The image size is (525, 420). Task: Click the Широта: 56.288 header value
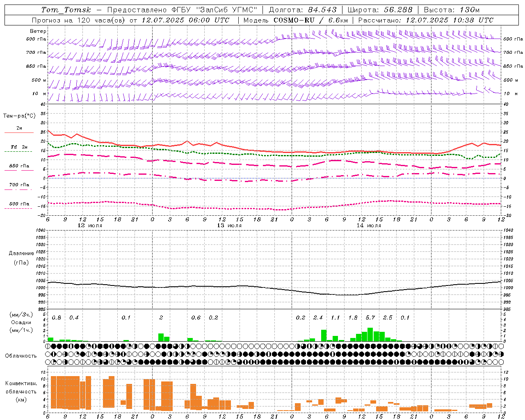[x=380, y=10]
